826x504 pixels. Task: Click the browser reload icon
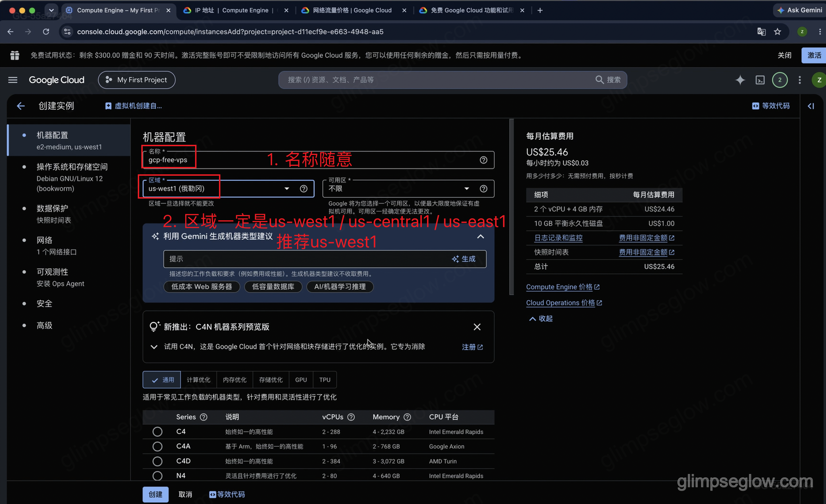coord(46,32)
